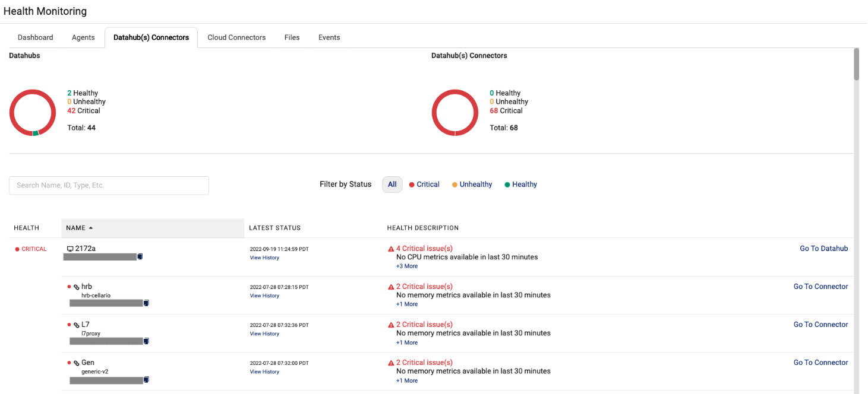The width and height of the screenshot is (868, 394).
Task: Expand +1 More under hrb's health description
Action: click(x=406, y=304)
